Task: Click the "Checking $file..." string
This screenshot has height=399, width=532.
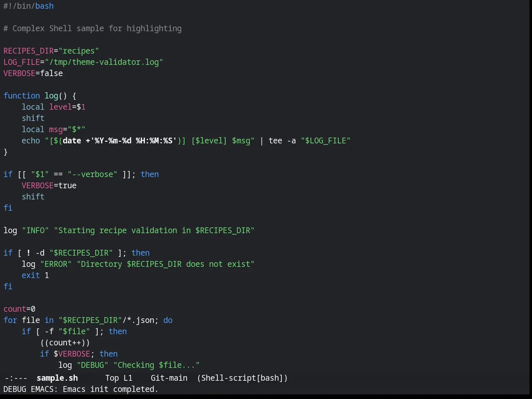Action: (x=157, y=365)
